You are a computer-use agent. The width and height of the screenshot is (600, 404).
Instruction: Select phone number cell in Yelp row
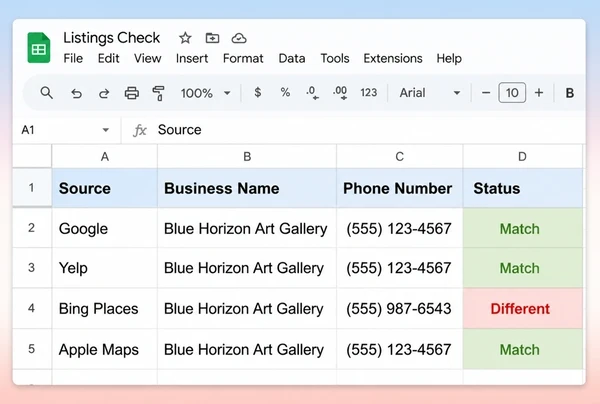399,268
